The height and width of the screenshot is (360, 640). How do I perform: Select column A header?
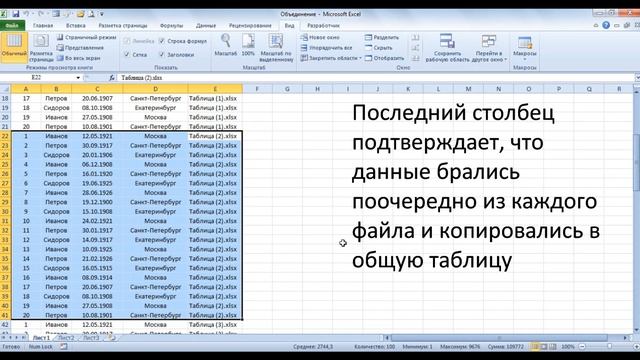[26, 89]
